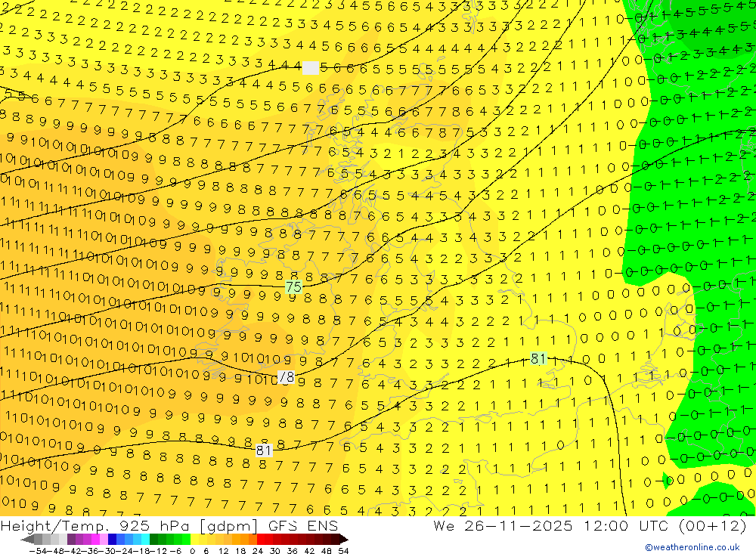The height and width of the screenshot is (554, 756).
Task: Click the 81 contour label with green background
Action: click(x=538, y=359)
